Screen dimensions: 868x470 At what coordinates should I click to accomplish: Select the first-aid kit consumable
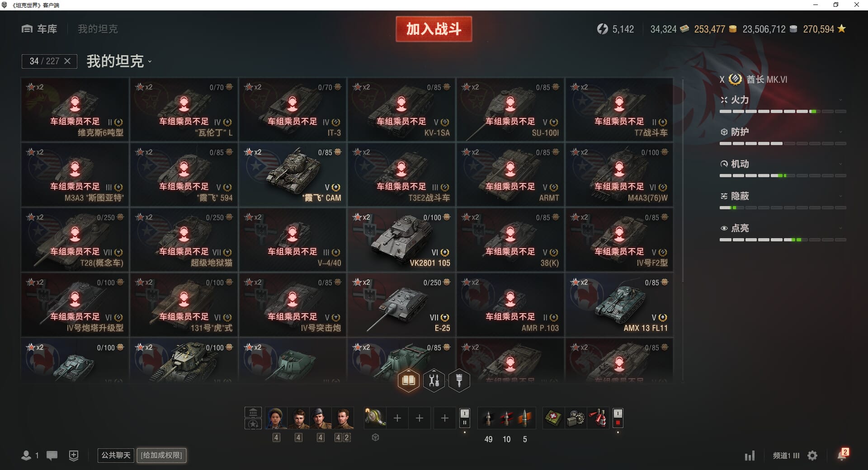pos(553,418)
